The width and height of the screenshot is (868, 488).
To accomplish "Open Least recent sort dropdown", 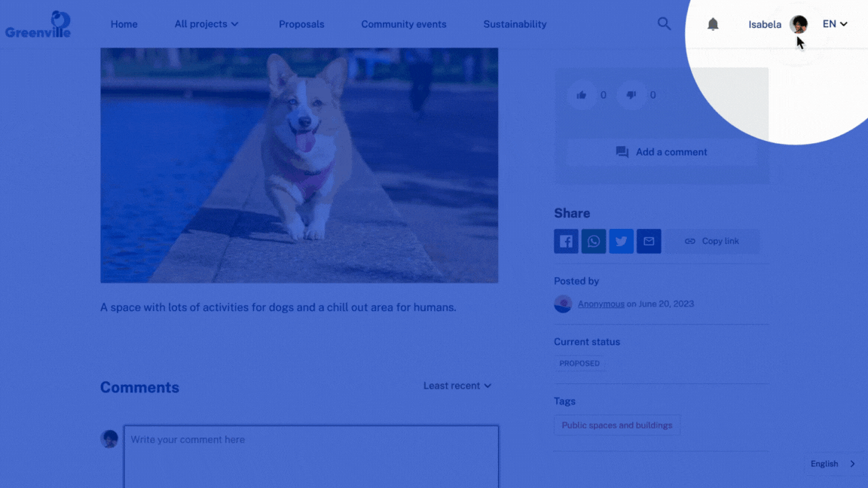I will 457,386.
